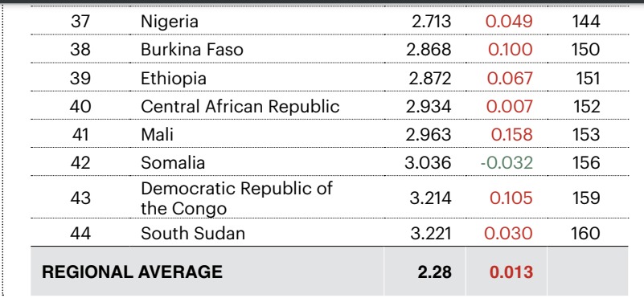Click the regional change value 0.013
The width and height of the screenshot is (644, 298).
click(511, 271)
